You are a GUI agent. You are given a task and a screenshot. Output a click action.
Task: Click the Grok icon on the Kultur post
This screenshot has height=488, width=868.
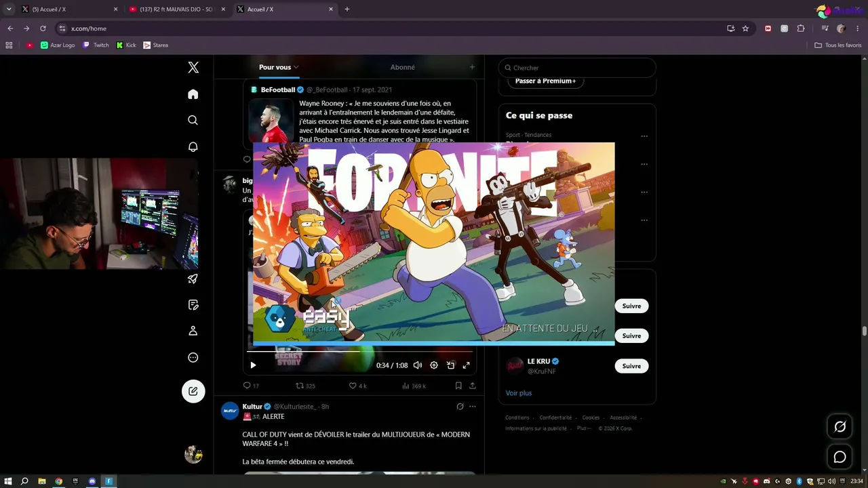click(460, 407)
